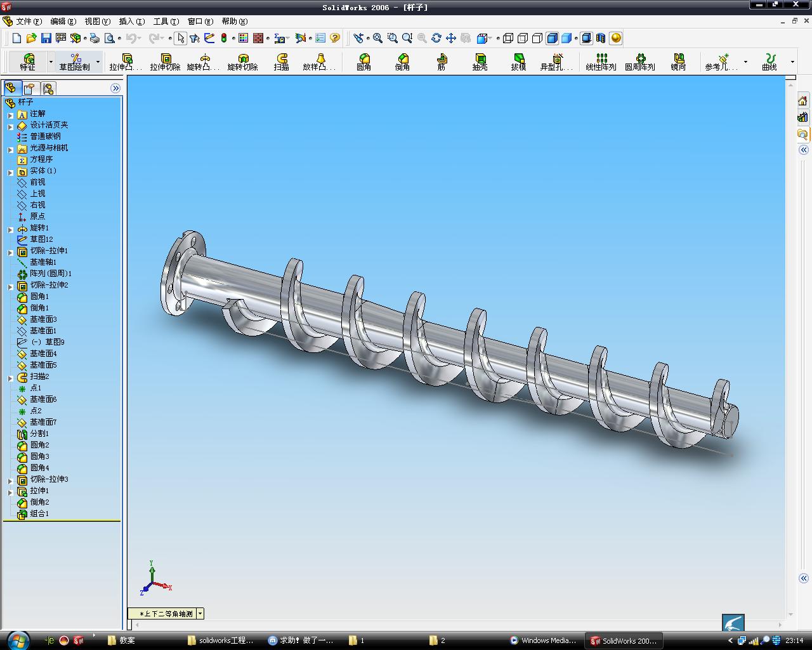Expand the 注解 tree node
This screenshot has width=812, height=650.
[x=11, y=116]
